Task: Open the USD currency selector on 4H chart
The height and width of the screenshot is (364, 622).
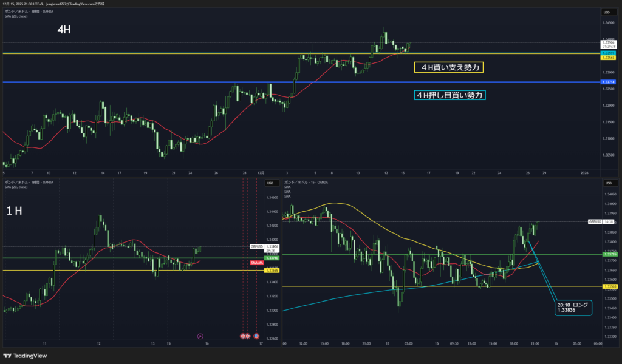Action: pyautogui.click(x=606, y=12)
